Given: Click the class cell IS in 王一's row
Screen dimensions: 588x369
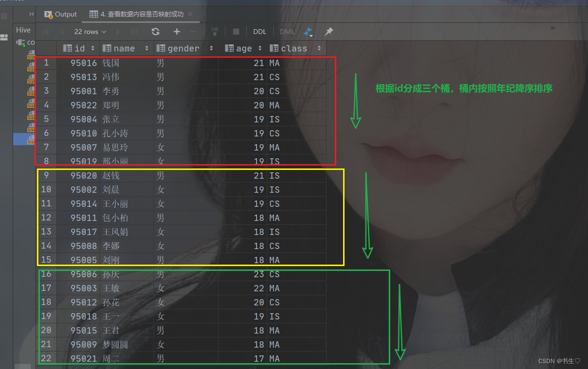Looking at the screenshot, I should point(296,316).
